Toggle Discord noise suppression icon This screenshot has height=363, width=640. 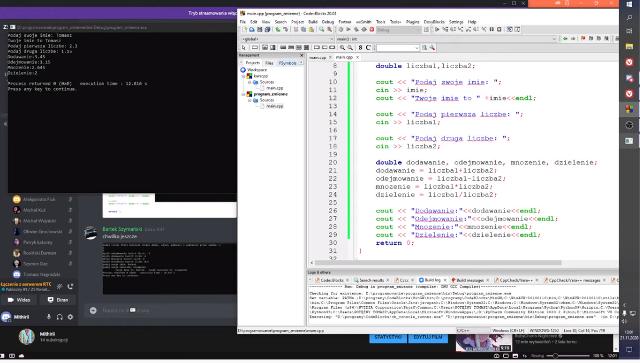coord(60,287)
